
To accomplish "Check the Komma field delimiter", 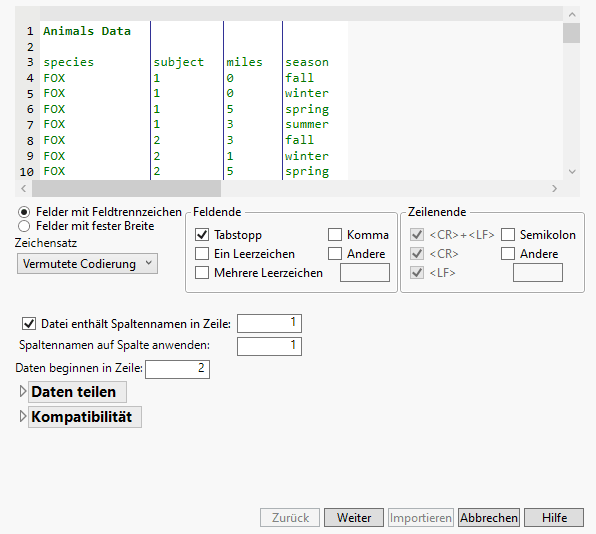I will [x=335, y=235].
